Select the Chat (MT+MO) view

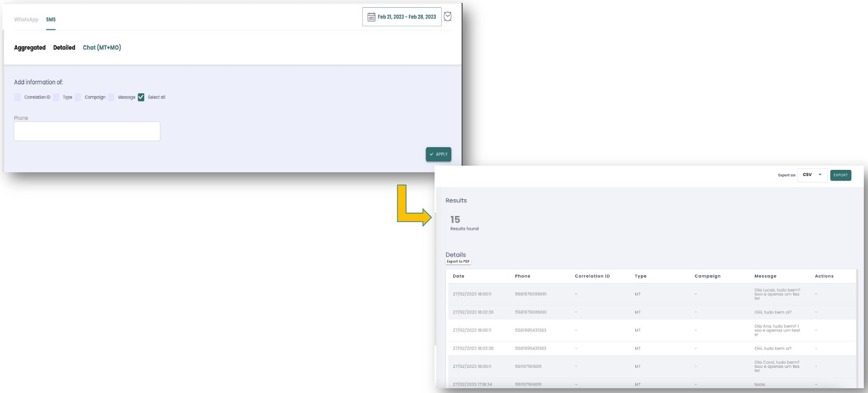pyautogui.click(x=102, y=48)
